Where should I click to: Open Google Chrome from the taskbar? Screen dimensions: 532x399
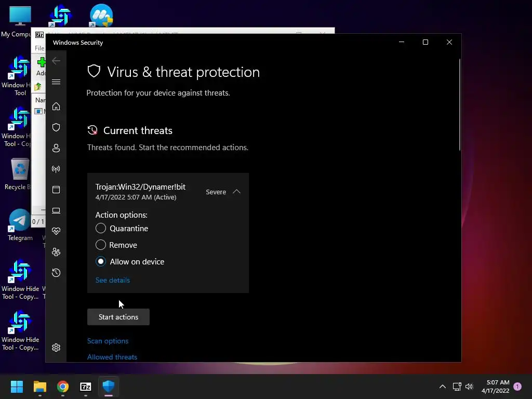(63, 387)
